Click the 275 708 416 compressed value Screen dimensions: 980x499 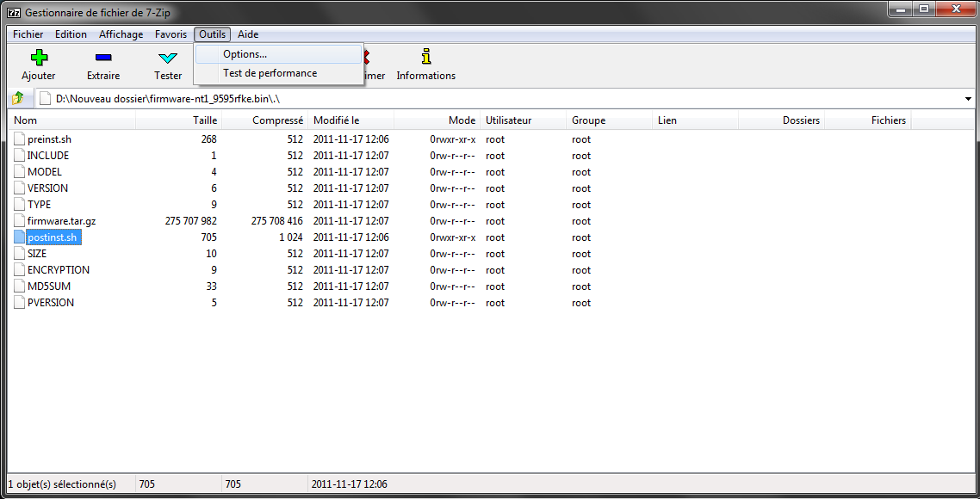(x=277, y=220)
